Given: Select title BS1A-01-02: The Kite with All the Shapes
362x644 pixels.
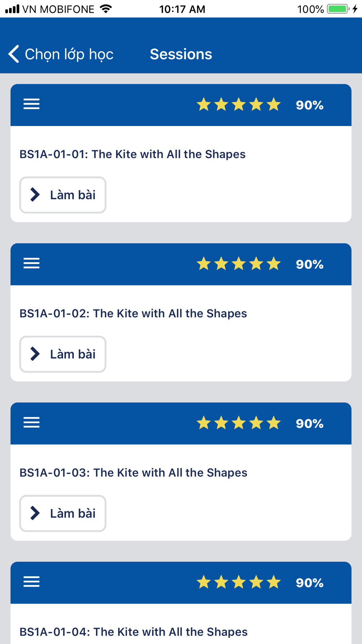Looking at the screenshot, I should click(133, 313).
